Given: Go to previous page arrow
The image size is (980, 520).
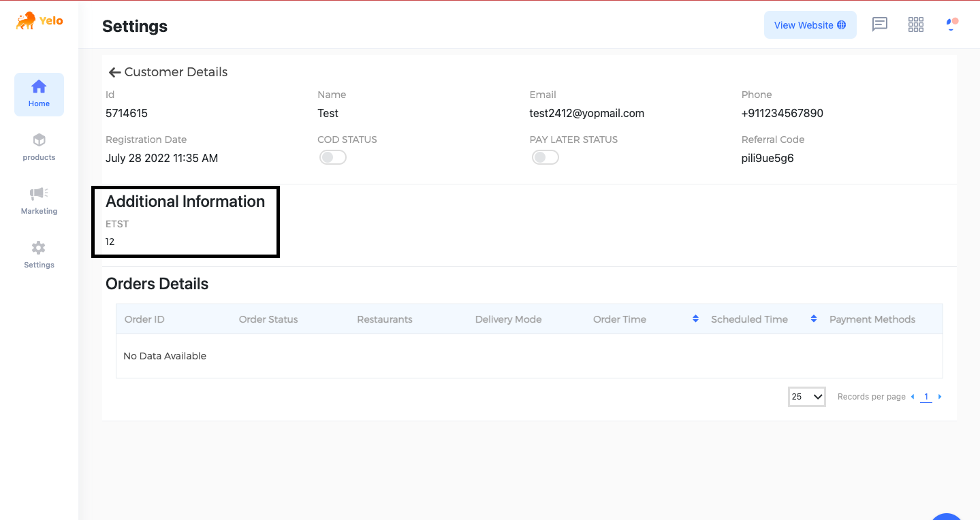Looking at the screenshot, I should click(x=913, y=397).
